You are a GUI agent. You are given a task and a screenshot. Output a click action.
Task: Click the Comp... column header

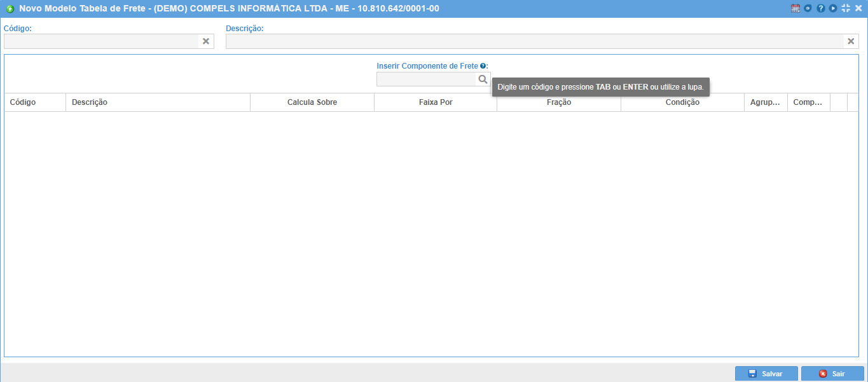tap(809, 102)
